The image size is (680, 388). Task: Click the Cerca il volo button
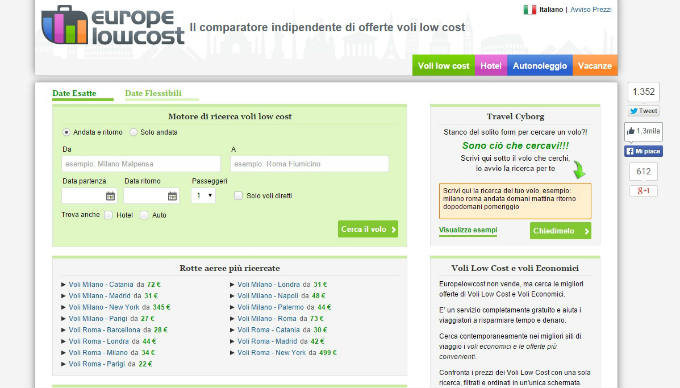point(368,229)
